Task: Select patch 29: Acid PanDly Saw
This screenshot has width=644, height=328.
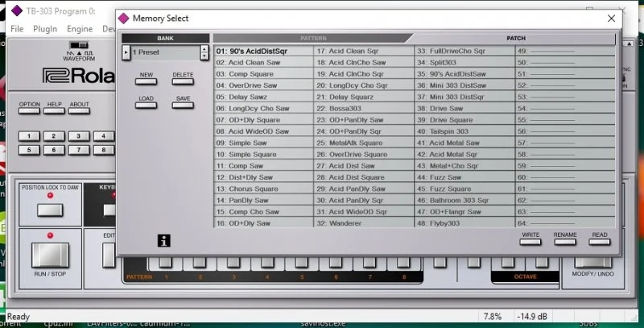Action: (364, 189)
